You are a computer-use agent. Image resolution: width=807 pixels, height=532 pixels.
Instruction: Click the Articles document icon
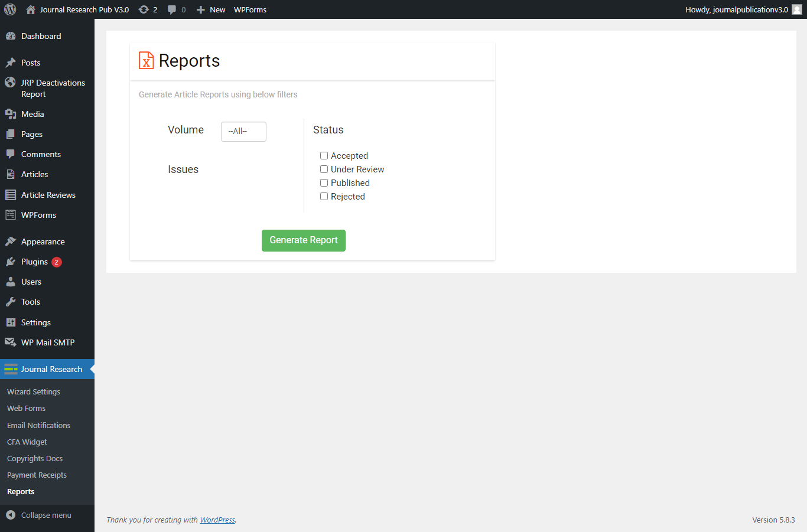click(11, 174)
